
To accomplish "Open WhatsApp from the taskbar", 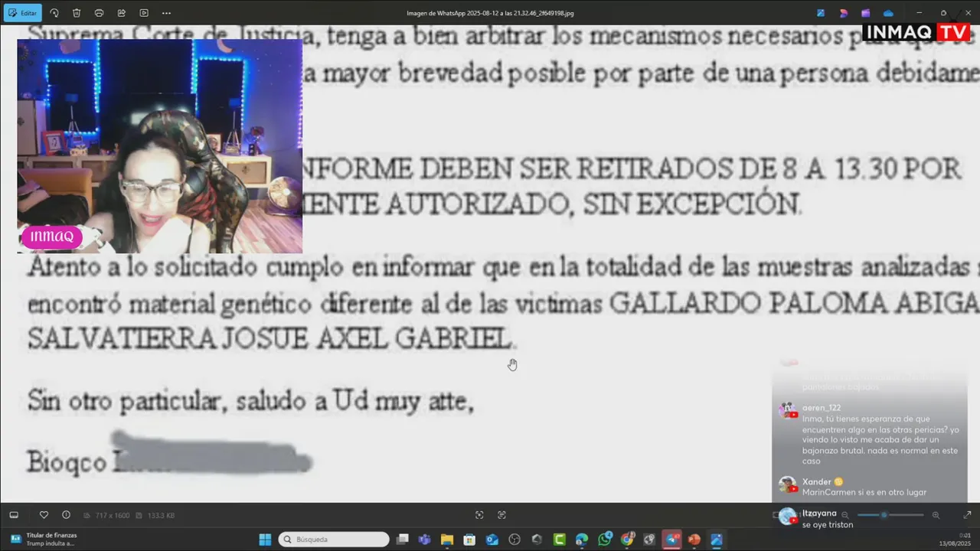I will coord(605,540).
